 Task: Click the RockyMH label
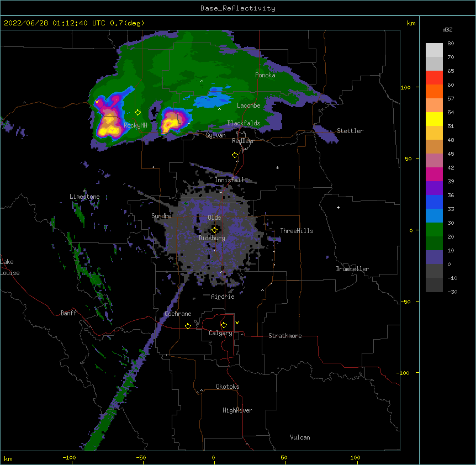pos(135,125)
